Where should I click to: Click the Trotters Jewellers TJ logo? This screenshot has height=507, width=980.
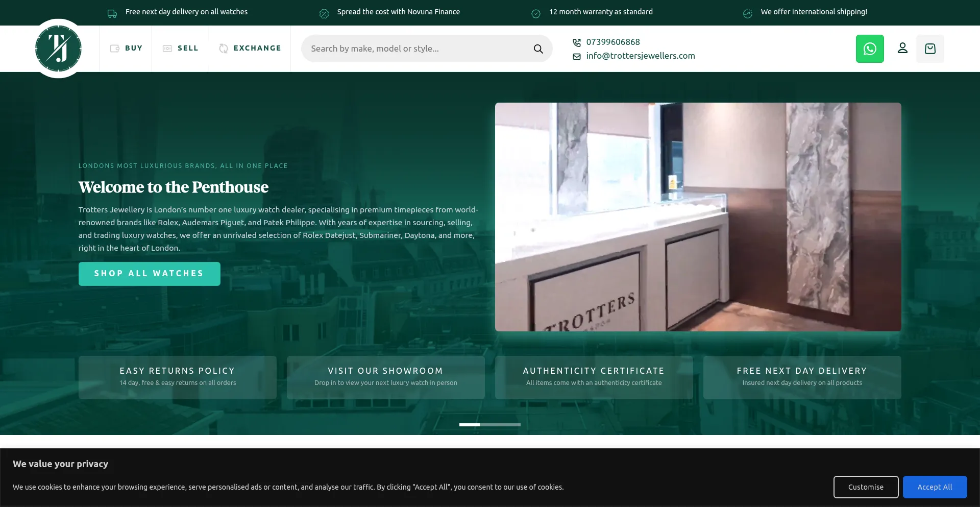(58, 49)
